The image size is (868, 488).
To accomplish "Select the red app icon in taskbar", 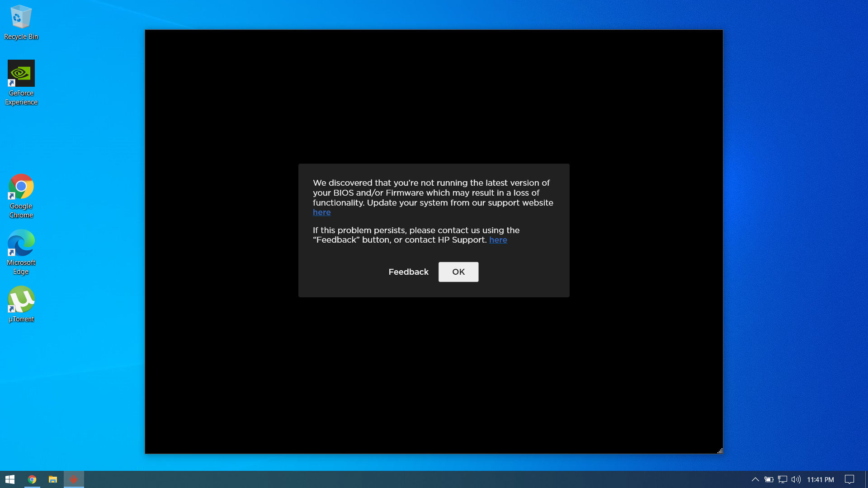I will point(74,479).
